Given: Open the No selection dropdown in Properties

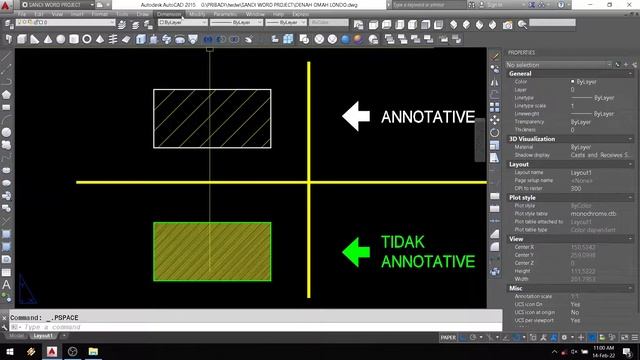Looking at the screenshot, I should point(559,65).
